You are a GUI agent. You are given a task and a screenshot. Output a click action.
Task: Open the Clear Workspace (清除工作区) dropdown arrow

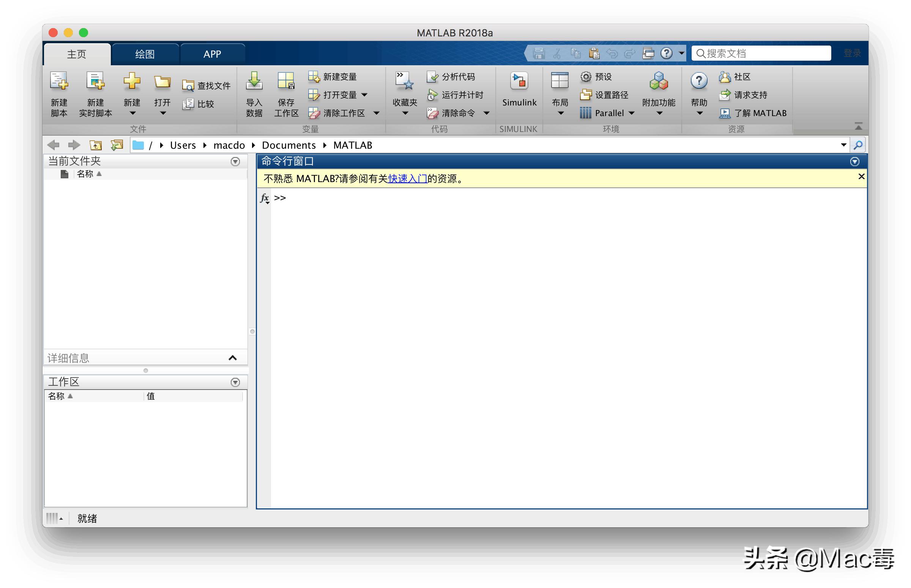point(376,113)
